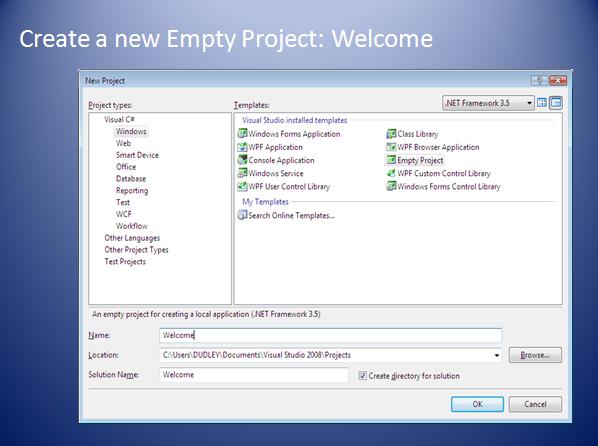This screenshot has height=446, width=598.
Task: Pick the Console Application template icon
Action: [242, 160]
